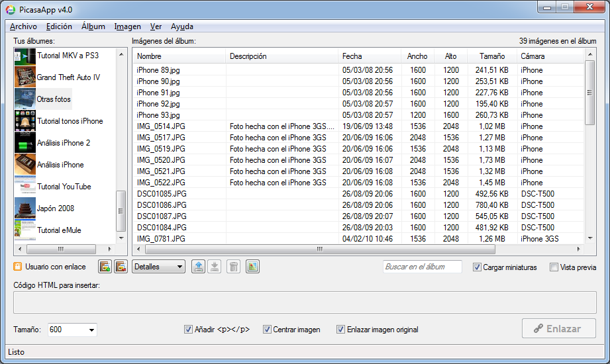
Task: Click the download images arrow icon
Action: [215, 267]
